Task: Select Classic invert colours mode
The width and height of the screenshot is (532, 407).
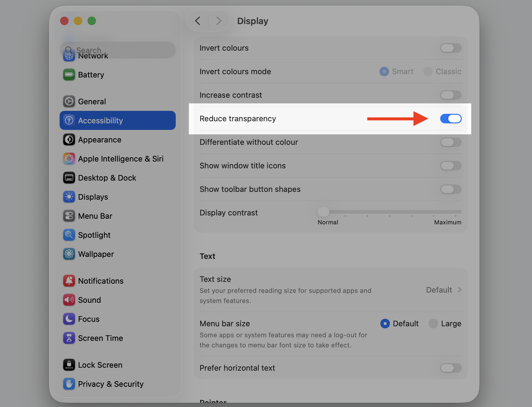Action: (x=428, y=72)
